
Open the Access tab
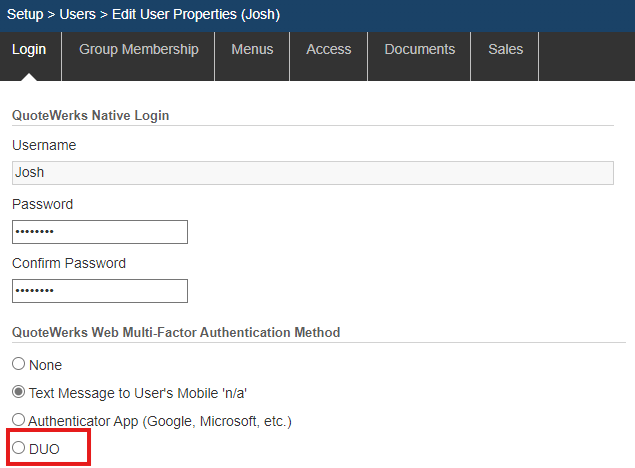coord(328,50)
